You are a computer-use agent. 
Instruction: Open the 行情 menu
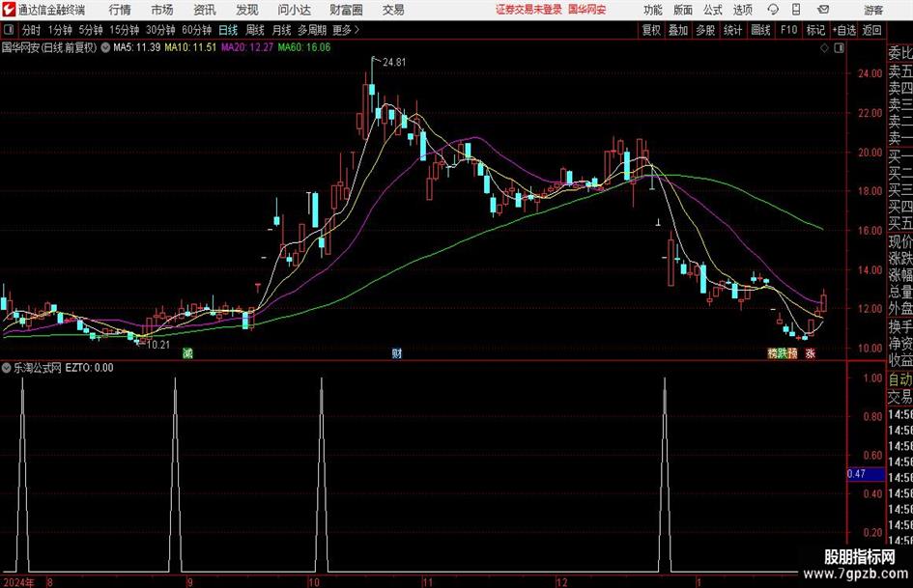click(120, 10)
